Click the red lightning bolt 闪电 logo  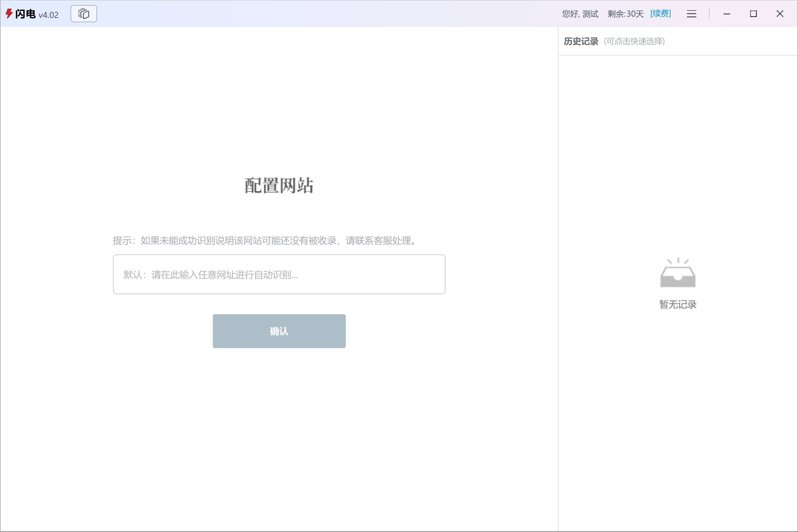point(9,14)
